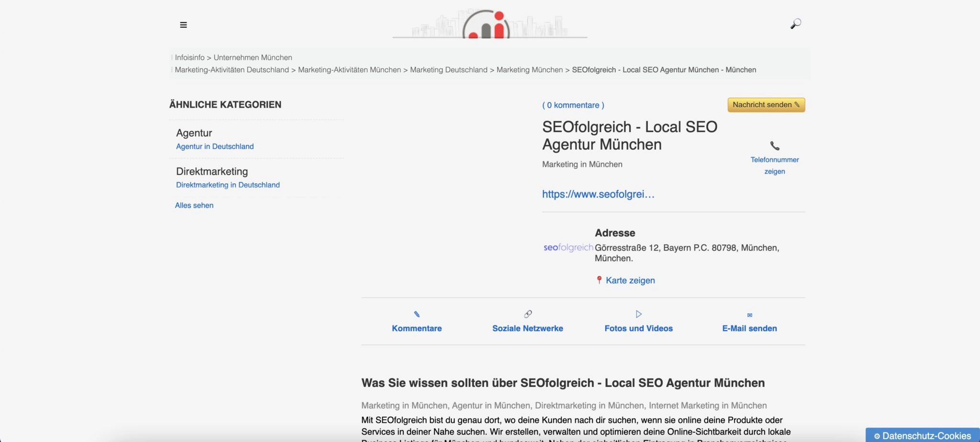
Task: Open Agentur in Deutschland link
Action: point(215,146)
